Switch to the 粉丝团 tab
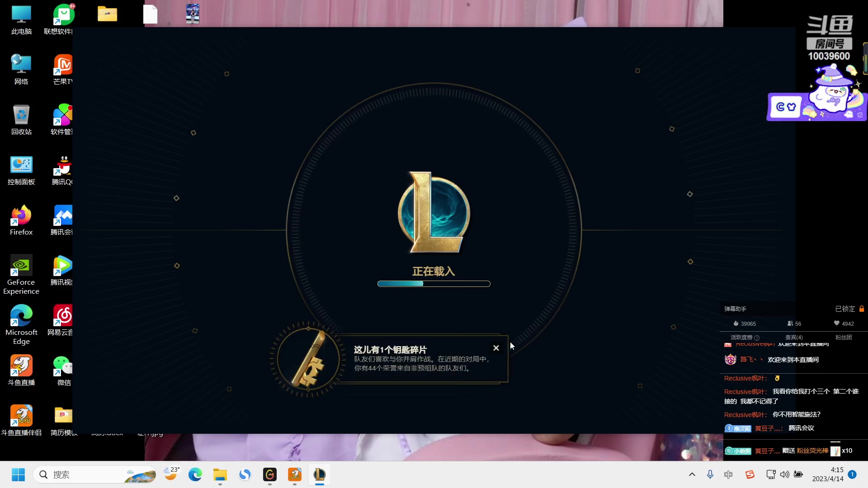 [843, 338]
